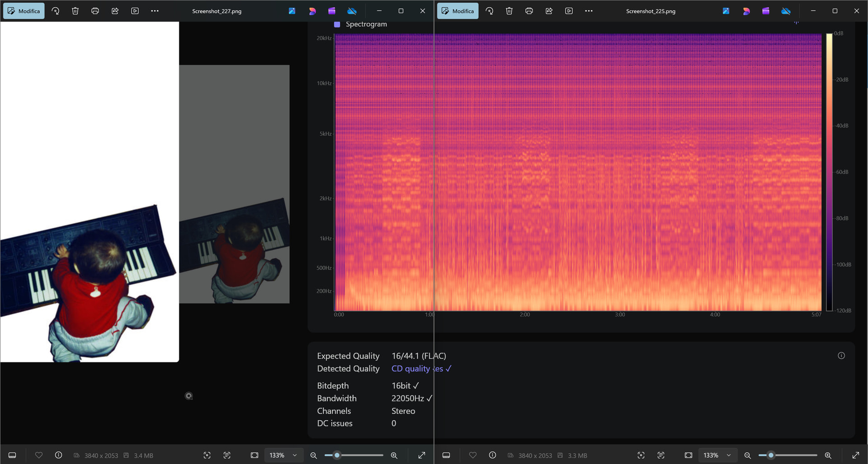The width and height of the screenshot is (868, 464).
Task: Delete Screenshot_227.png with the trash icon
Action: point(75,11)
